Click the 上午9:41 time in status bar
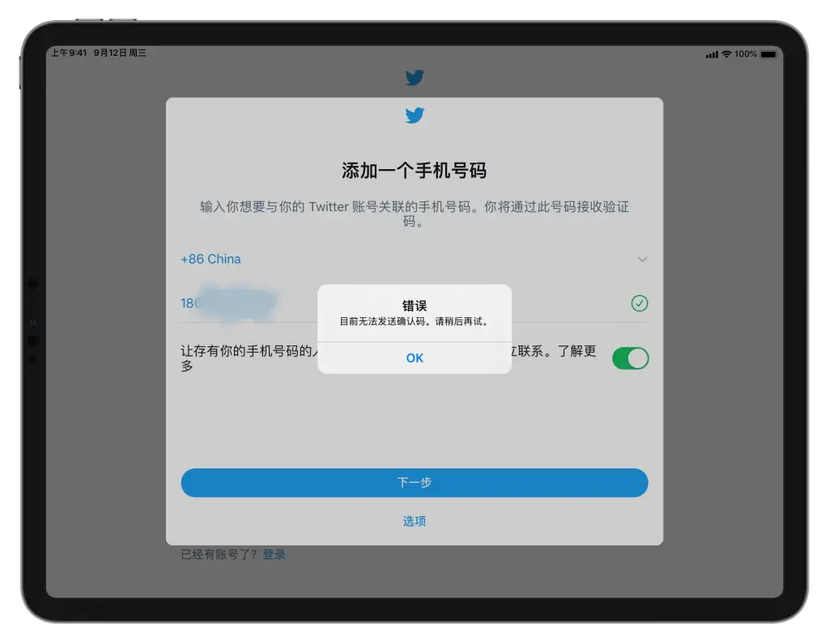Image resolution: width=829 pixels, height=644 pixels. tap(69, 53)
